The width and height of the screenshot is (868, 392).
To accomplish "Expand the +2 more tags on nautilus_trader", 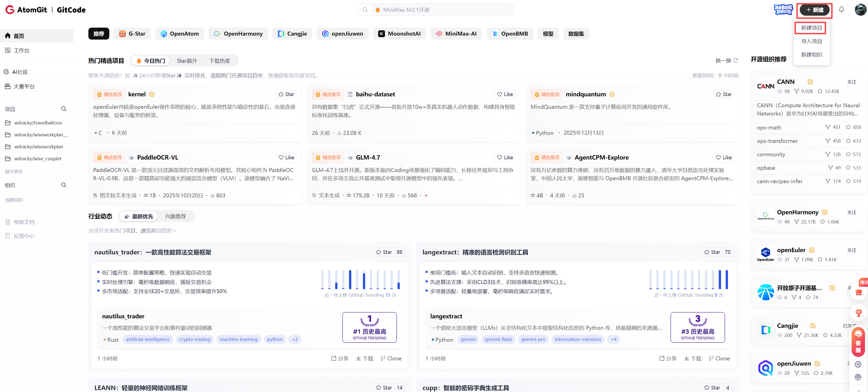I will click(x=295, y=339).
